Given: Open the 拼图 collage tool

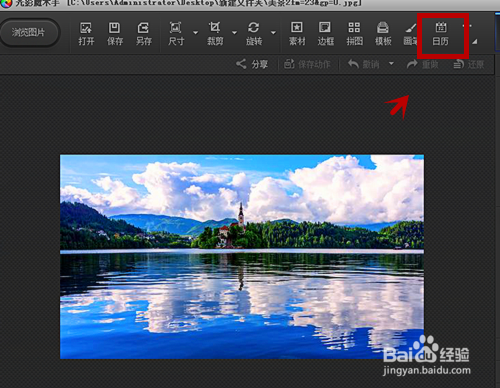Looking at the screenshot, I should pos(354,33).
